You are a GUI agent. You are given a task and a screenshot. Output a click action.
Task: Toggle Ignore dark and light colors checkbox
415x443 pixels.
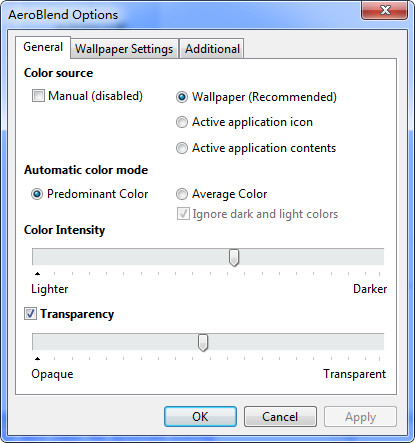point(183,214)
